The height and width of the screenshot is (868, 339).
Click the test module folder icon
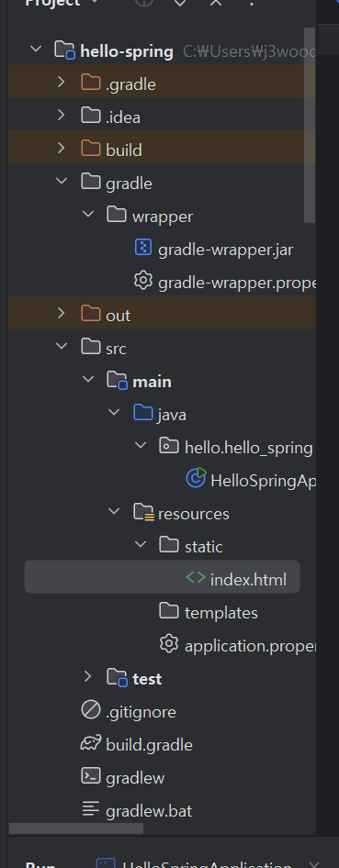118,677
